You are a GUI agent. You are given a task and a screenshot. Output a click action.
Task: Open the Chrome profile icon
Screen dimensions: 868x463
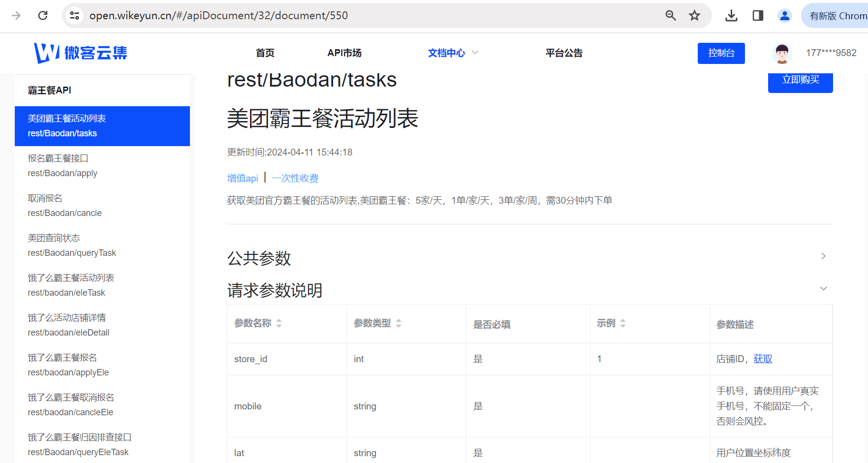784,16
